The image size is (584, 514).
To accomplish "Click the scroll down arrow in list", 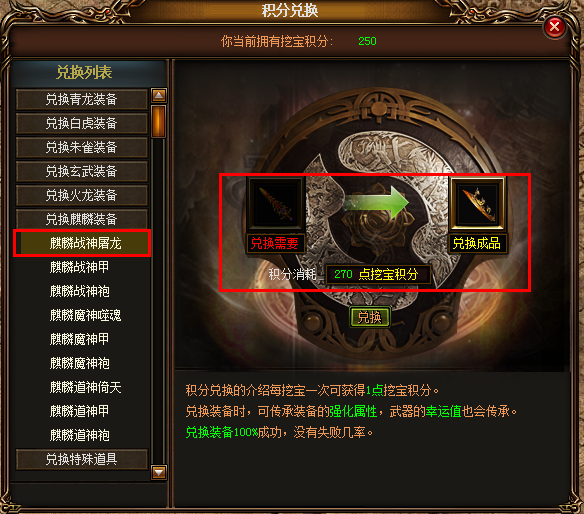I will click(x=159, y=472).
